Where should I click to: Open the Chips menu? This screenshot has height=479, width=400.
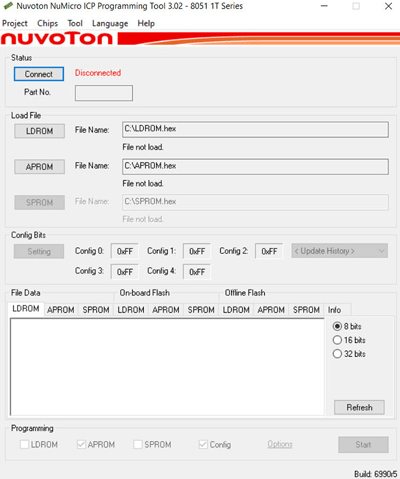(47, 23)
